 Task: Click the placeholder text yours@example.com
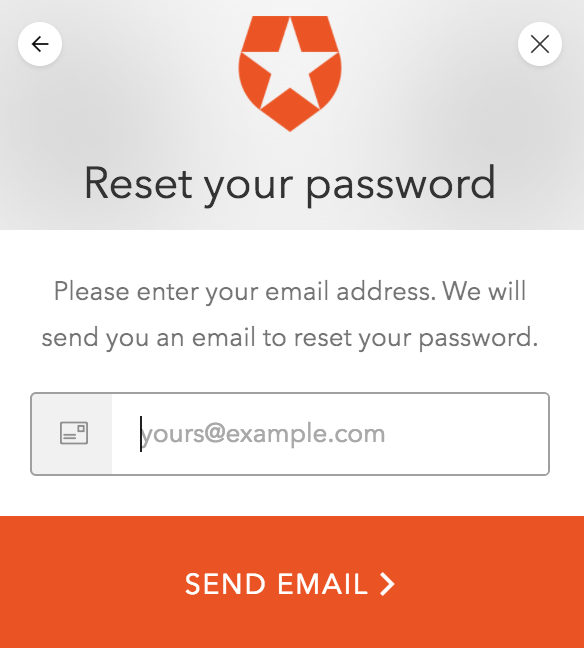click(263, 434)
